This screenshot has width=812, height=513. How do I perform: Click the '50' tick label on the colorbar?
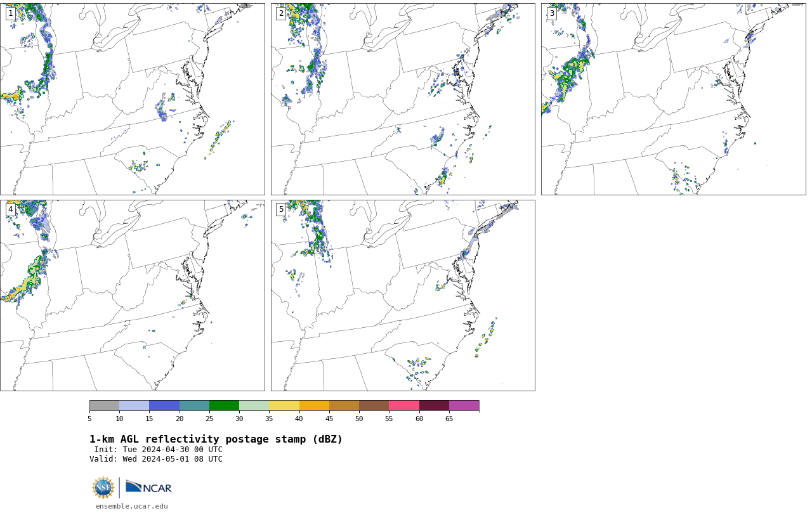359,419
